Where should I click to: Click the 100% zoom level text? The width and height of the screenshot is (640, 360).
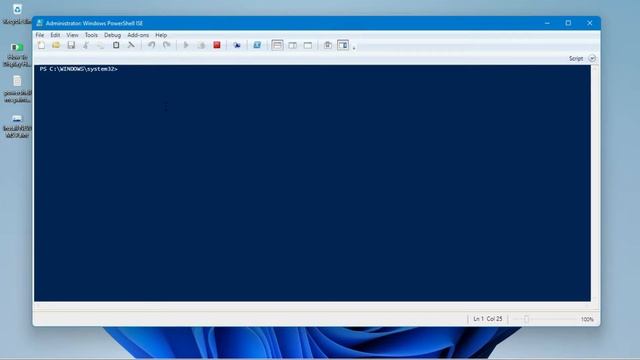pos(587,319)
